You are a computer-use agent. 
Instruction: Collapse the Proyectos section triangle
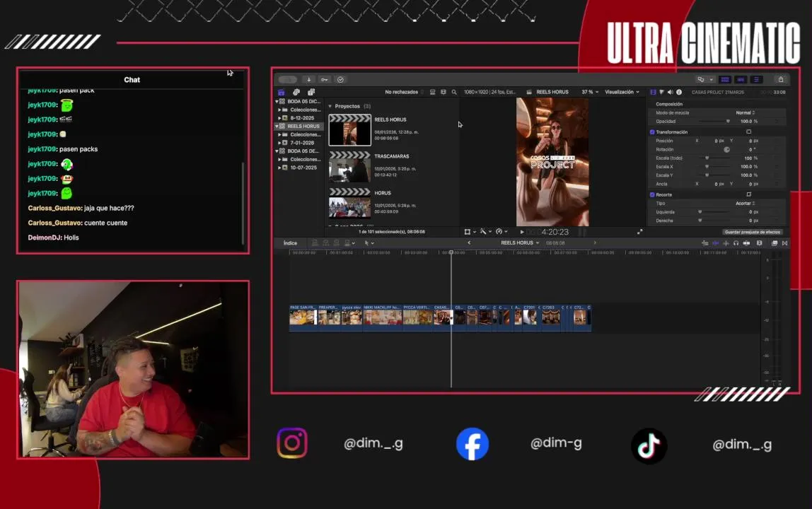pos(330,106)
